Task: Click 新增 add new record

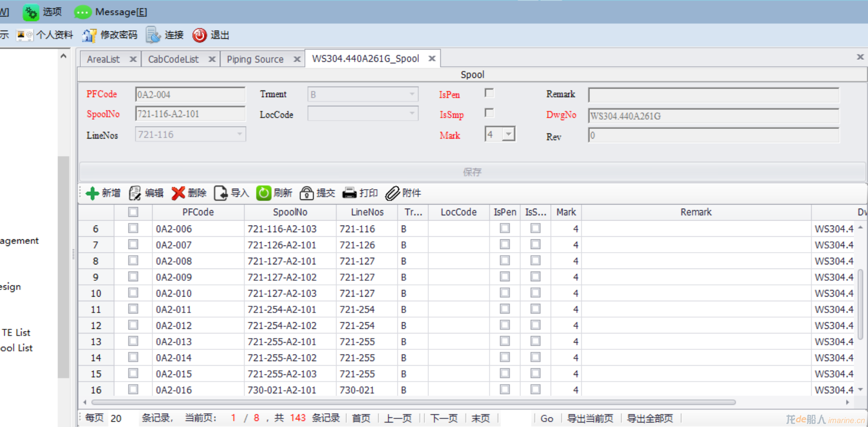Action: tap(103, 193)
